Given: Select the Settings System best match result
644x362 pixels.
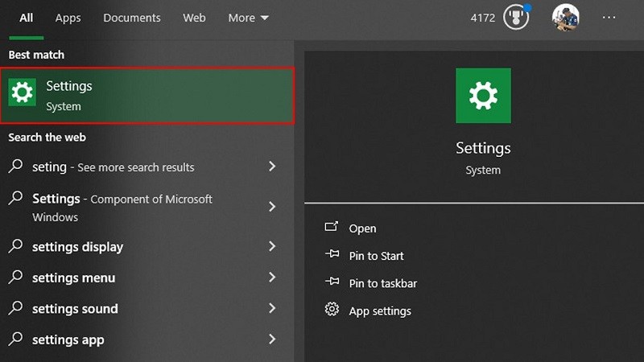Looking at the screenshot, I should click(147, 96).
